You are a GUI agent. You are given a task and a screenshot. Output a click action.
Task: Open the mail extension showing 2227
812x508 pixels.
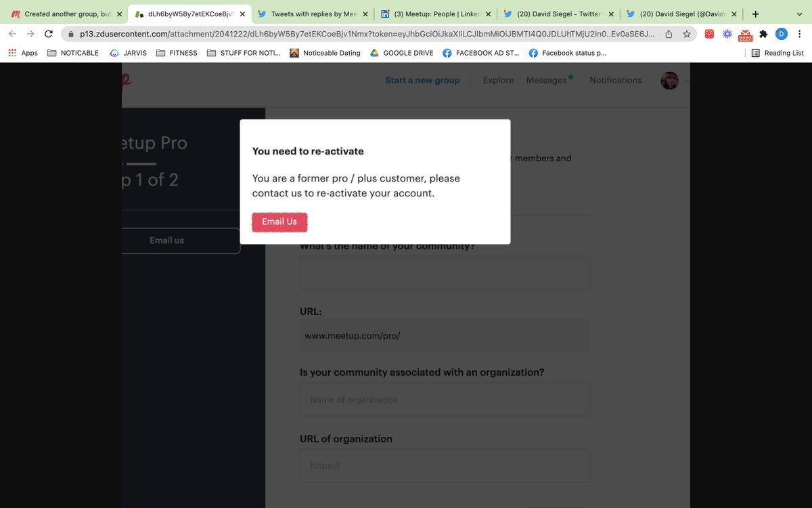coord(745,35)
